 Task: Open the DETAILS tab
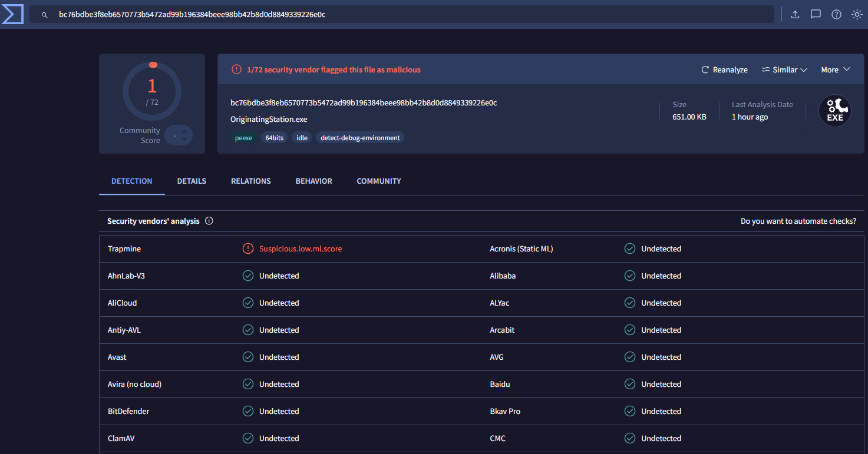192,181
